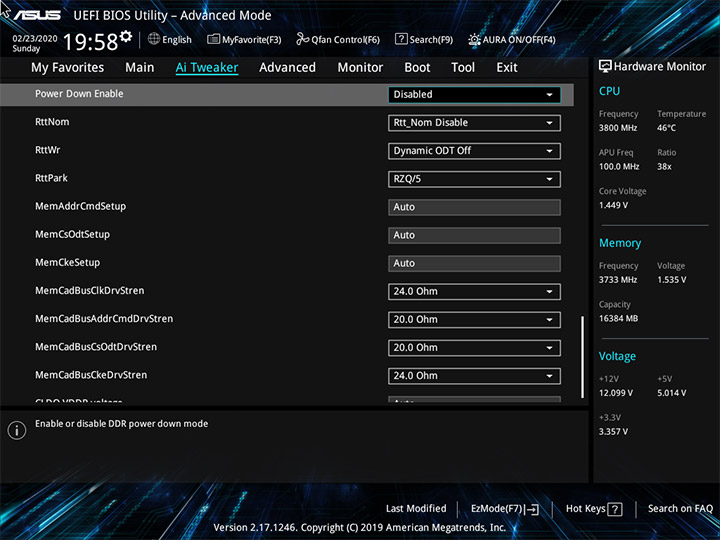Click the MyFavorite folder icon
This screenshot has height=540, width=720.
[213, 39]
